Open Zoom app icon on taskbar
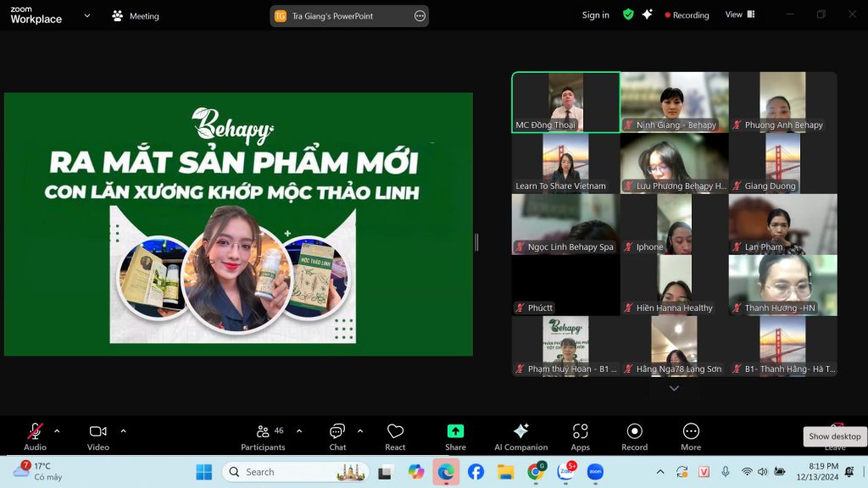The height and width of the screenshot is (488, 868). pyautogui.click(x=595, y=472)
